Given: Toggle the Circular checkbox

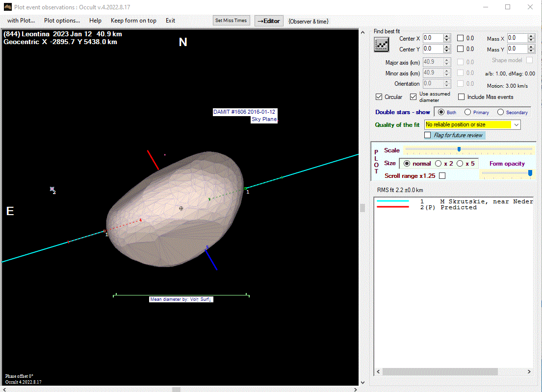Looking at the screenshot, I should (x=379, y=97).
